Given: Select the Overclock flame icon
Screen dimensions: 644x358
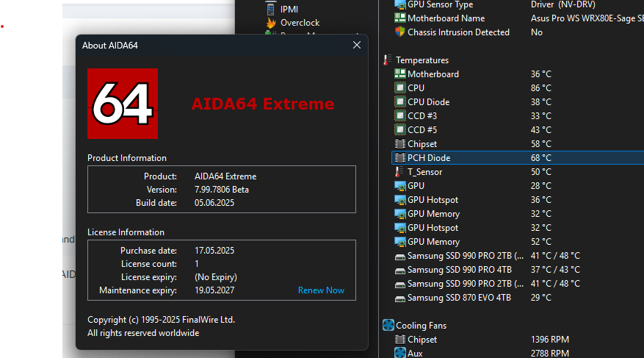Looking at the screenshot, I should (x=271, y=23).
